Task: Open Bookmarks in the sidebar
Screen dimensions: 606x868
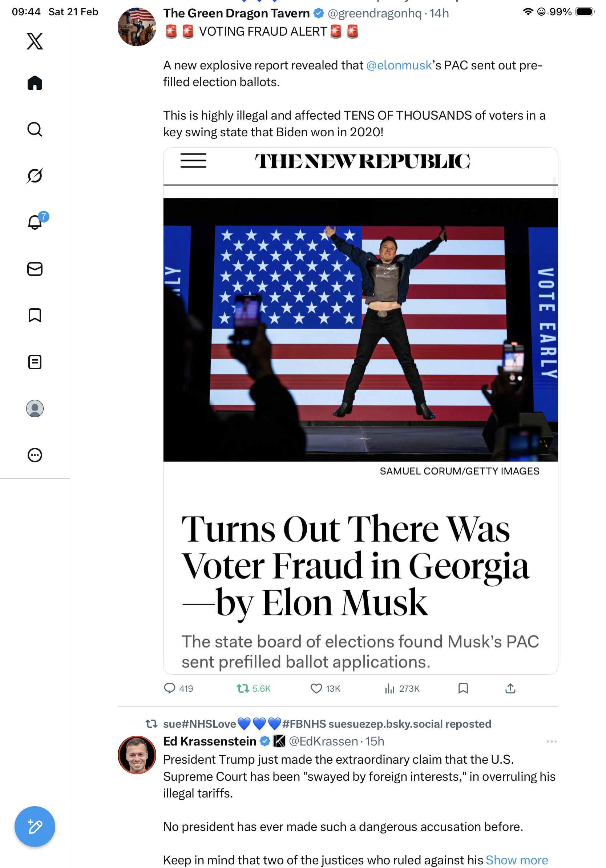Action: [x=35, y=315]
